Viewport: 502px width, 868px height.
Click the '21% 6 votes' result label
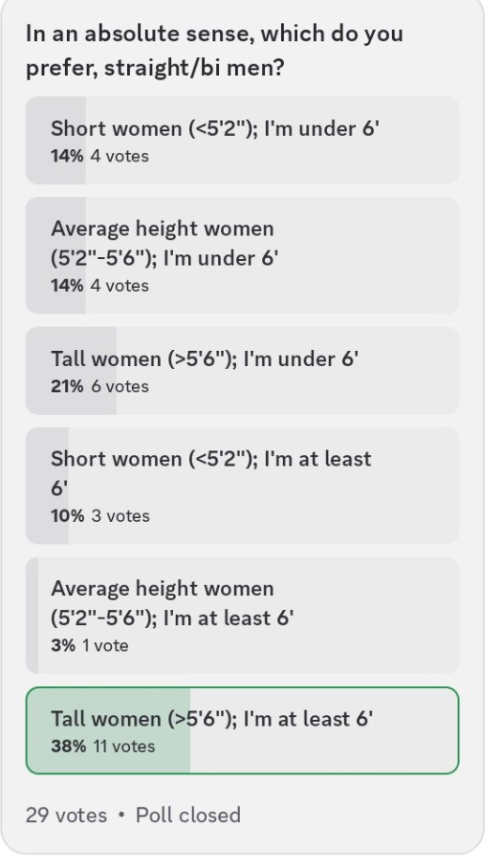tap(99, 386)
